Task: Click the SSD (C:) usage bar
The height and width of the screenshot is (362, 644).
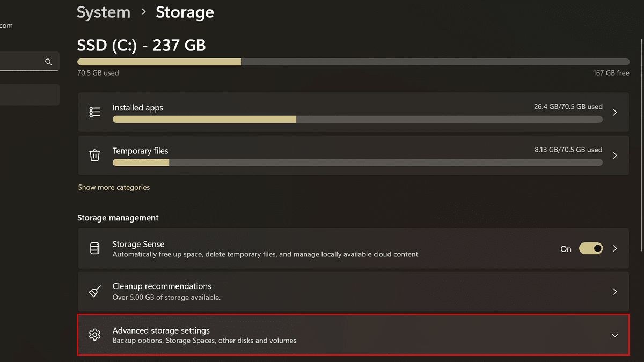Action: coord(353,62)
